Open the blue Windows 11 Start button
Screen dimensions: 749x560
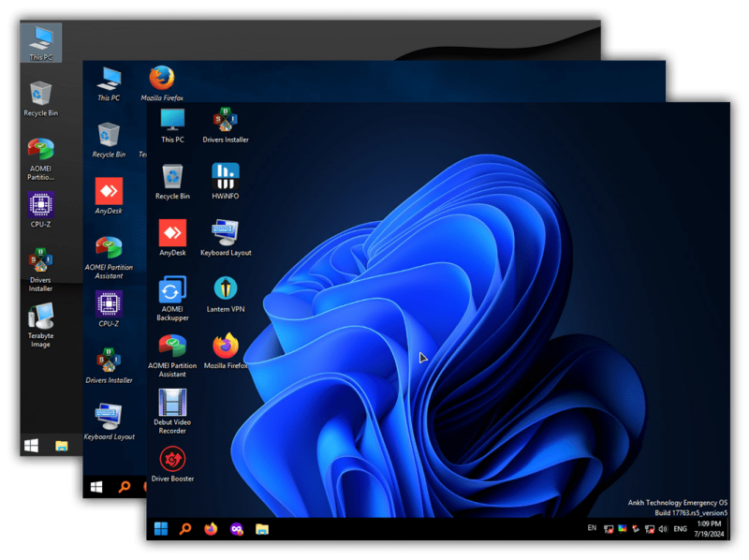pyautogui.click(x=160, y=529)
